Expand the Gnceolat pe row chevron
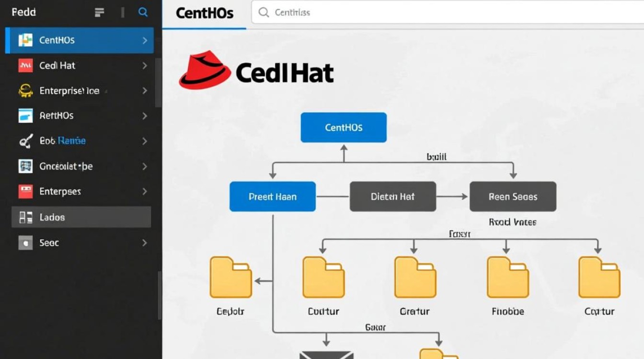The image size is (644, 359). pos(145,167)
